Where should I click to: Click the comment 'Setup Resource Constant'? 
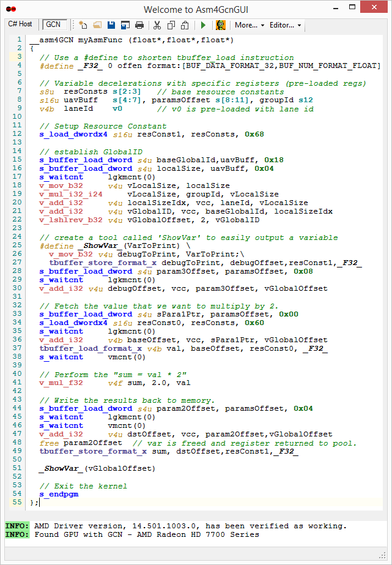click(103, 126)
